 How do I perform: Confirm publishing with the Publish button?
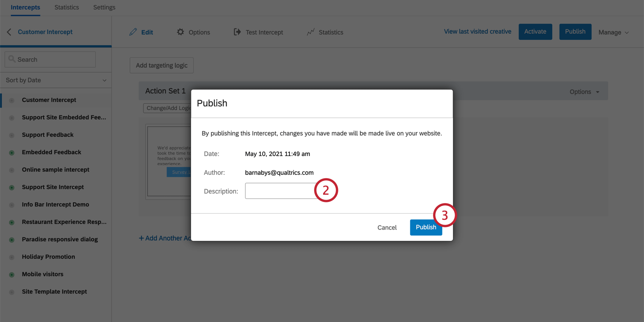click(x=426, y=227)
